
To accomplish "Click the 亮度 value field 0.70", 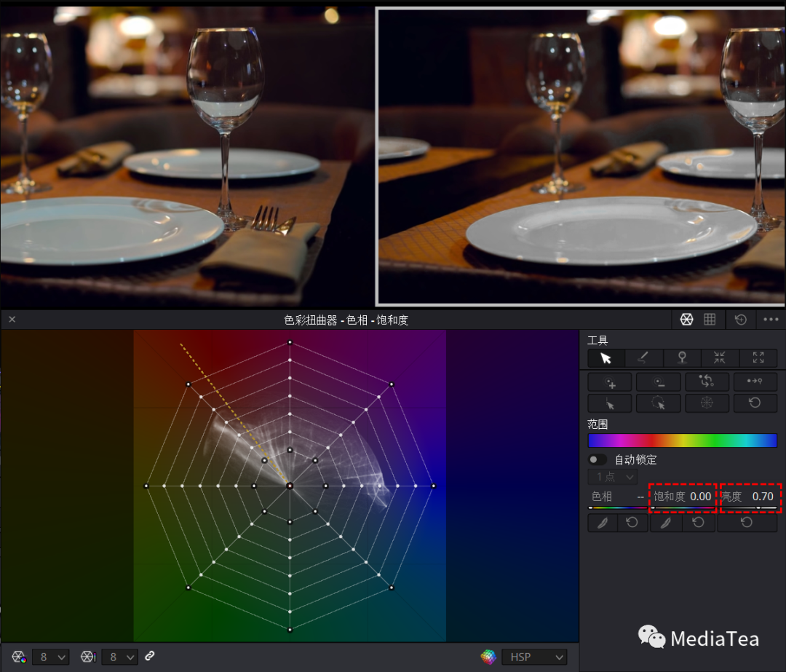I will click(x=763, y=497).
